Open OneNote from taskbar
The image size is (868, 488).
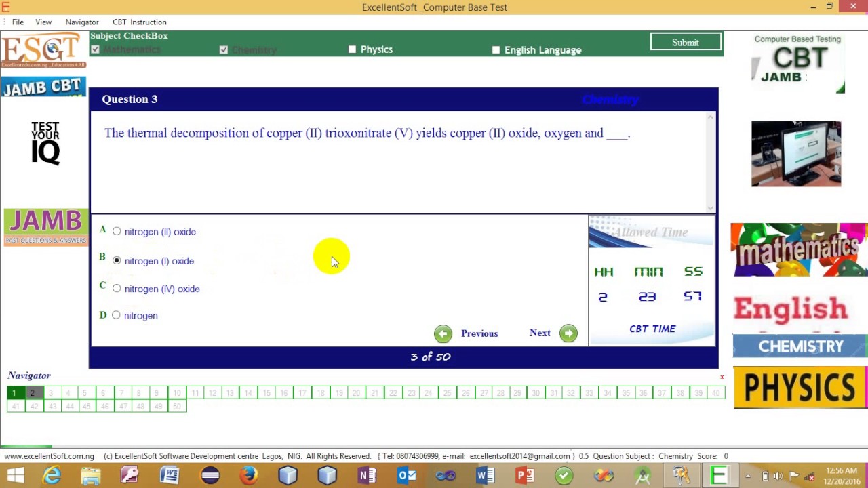click(x=367, y=476)
